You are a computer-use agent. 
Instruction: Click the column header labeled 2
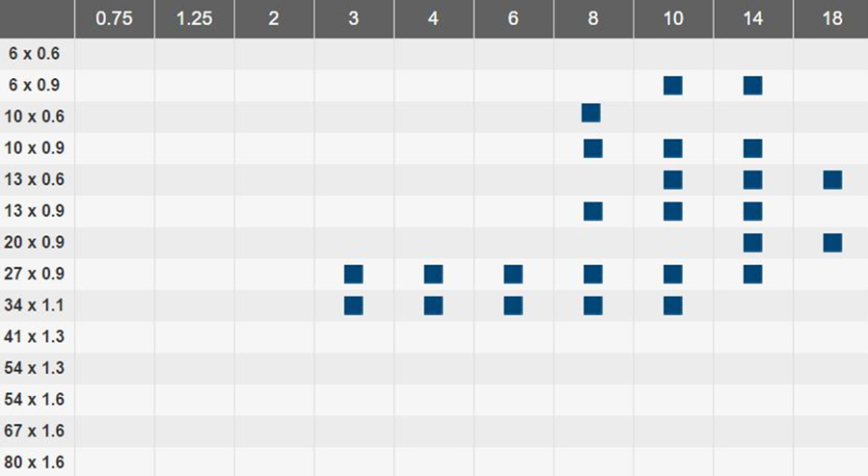274,19
